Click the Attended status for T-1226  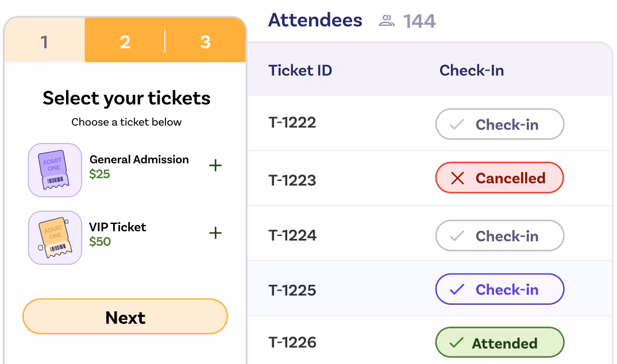click(x=500, y=342)
